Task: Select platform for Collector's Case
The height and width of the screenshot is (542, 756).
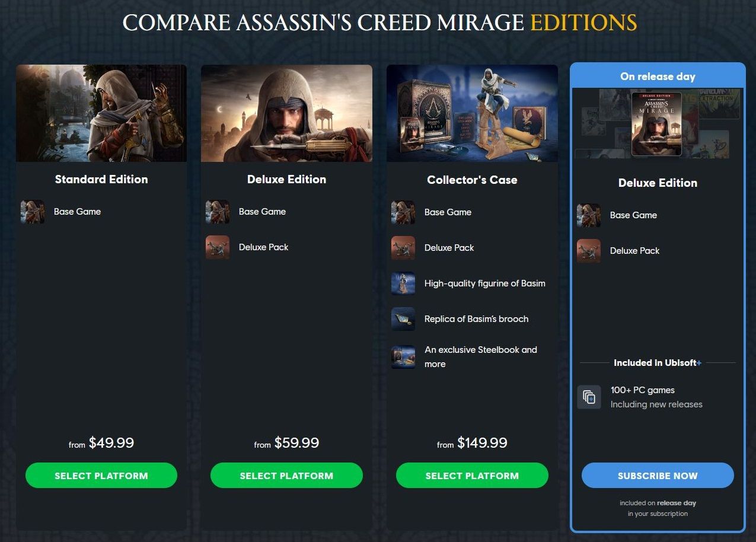Action: [x=472, y=476]
